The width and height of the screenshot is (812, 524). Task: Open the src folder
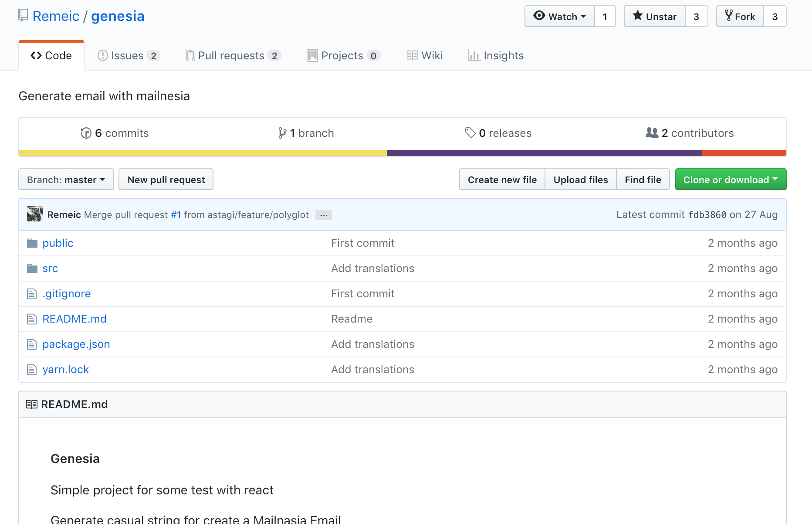(x=50, y=269)
